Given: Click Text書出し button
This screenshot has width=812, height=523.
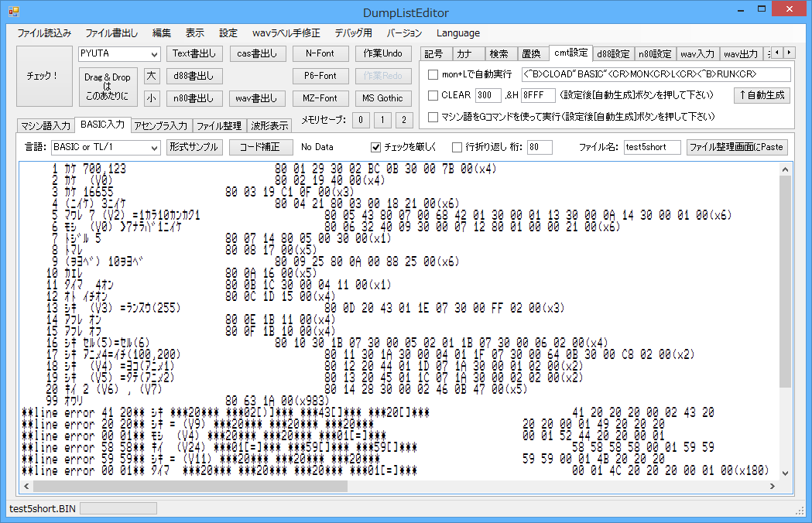Looking at the screenshot, I should [x=194, y=53].
